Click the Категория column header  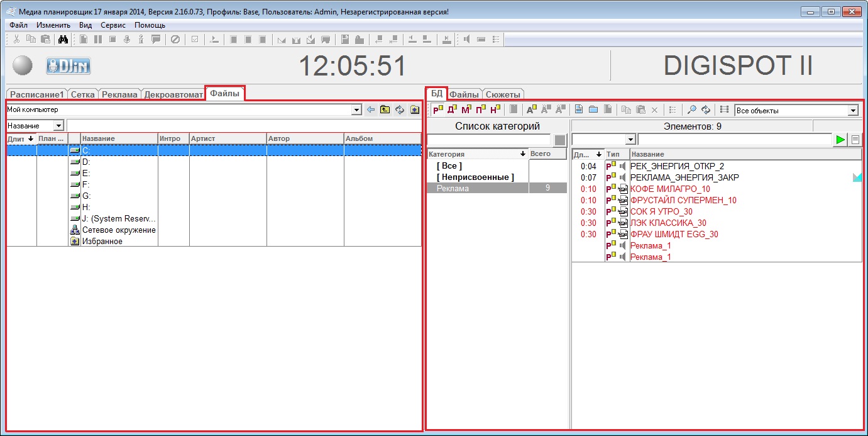click(x=478, y=154)
